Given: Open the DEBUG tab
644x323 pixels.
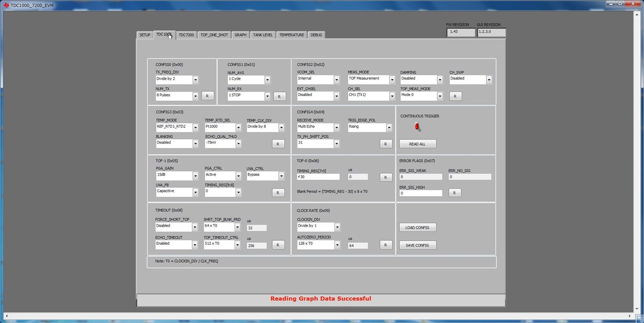Looking at the screenshot, I should pos(316,35).
